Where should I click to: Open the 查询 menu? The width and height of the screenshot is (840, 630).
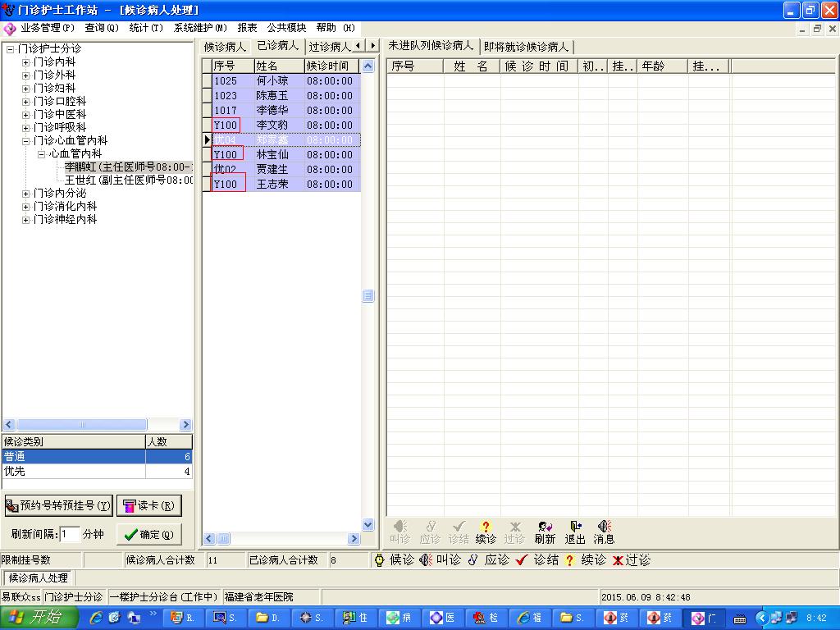click(x=102, y=28)
